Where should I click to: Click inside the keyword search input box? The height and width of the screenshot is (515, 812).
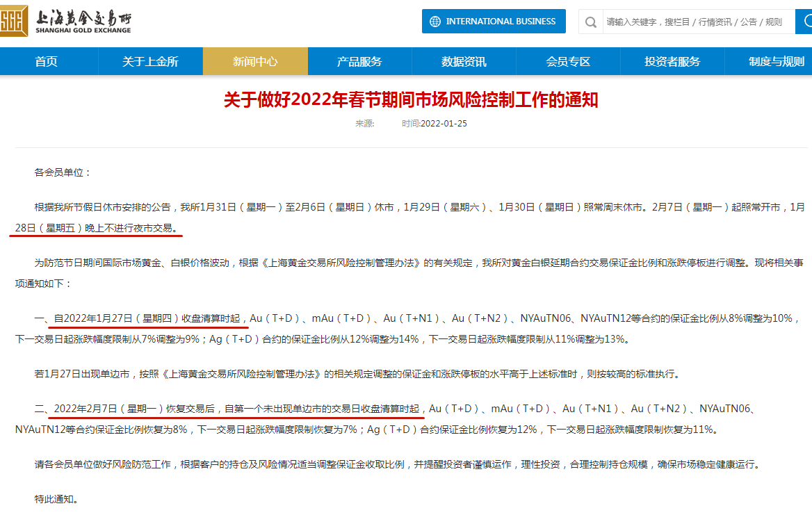pos(695,22)
